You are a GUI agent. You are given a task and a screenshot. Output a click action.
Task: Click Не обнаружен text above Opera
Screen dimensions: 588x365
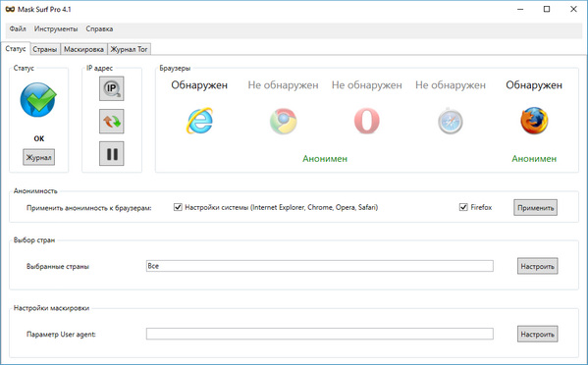click(367, 85)
